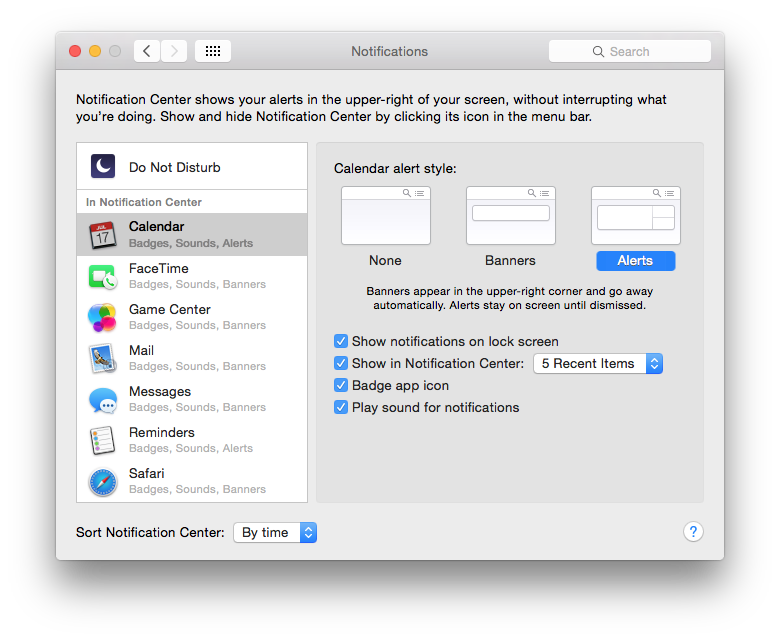Click the Safari compass icon
780x640 pixels.
tap(103, 482)
